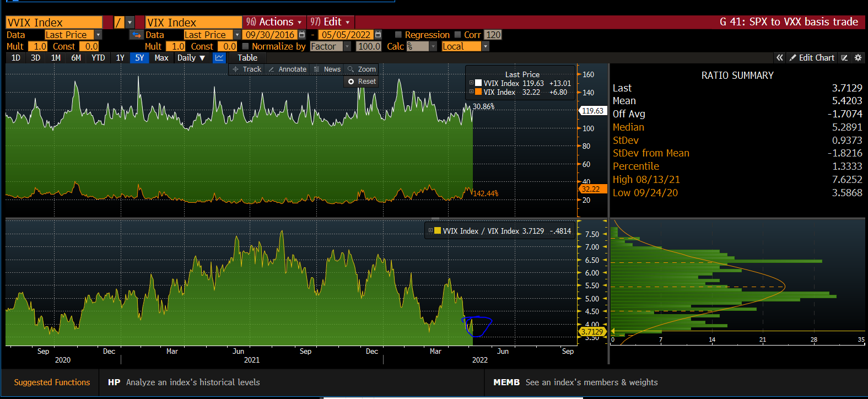Image resolution: width=868 pixels, height=399 pixels.
Task: Open the start date calendar picker
Action: pos(301,35)
